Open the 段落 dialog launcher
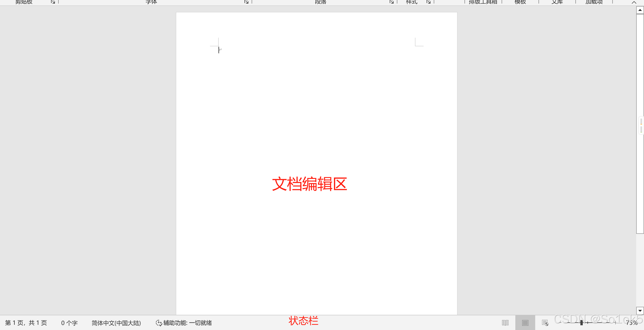The width and height of the screenshot is (644, 330). tap(391, 2)
